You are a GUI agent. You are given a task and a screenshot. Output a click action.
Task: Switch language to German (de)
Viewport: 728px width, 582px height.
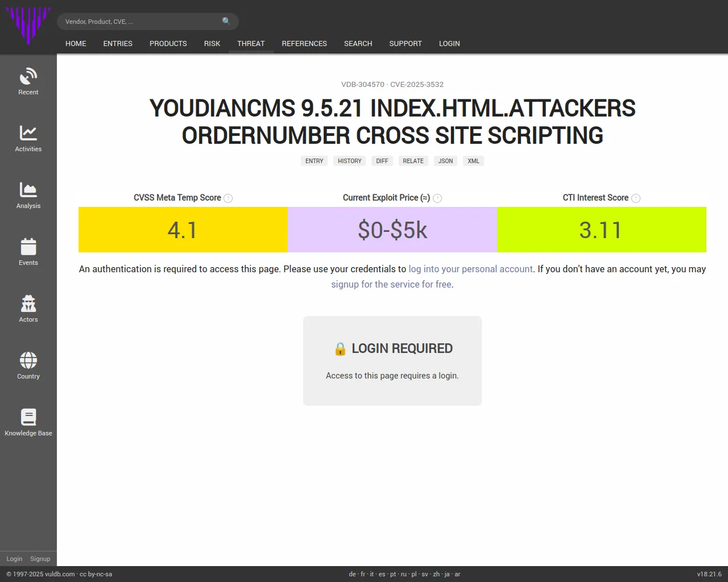353,574
